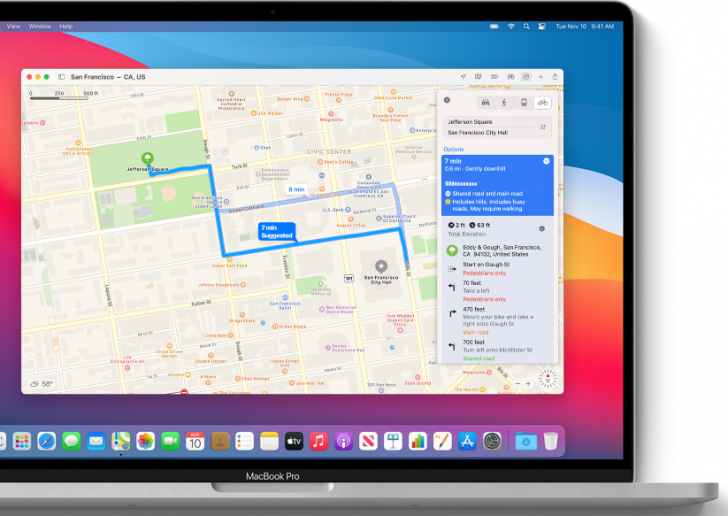
Task: Open Notes from the Dock
Action: click(269, 441)
